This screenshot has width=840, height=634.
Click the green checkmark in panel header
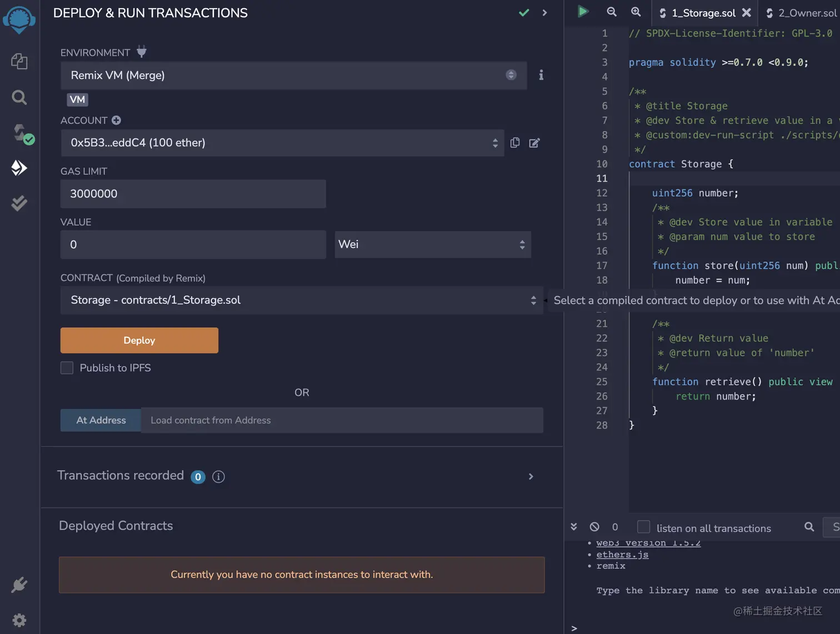(x=524, y=13)
